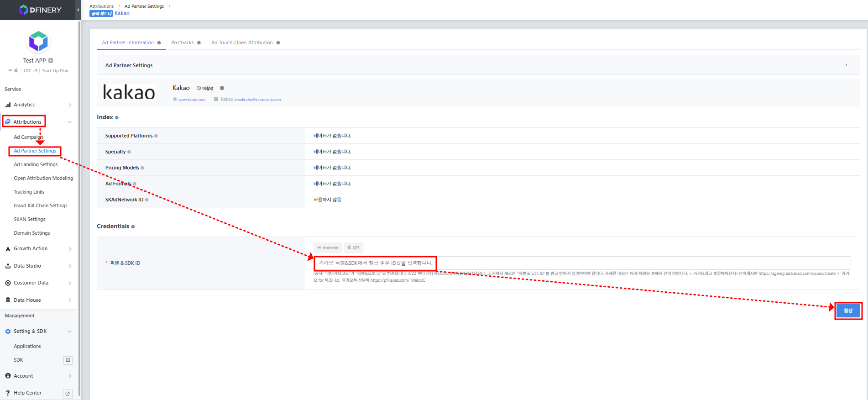The height and width of the screenshot is (400, 868).
Task: Click the Growth Action icon
Action: coord(8,249)
